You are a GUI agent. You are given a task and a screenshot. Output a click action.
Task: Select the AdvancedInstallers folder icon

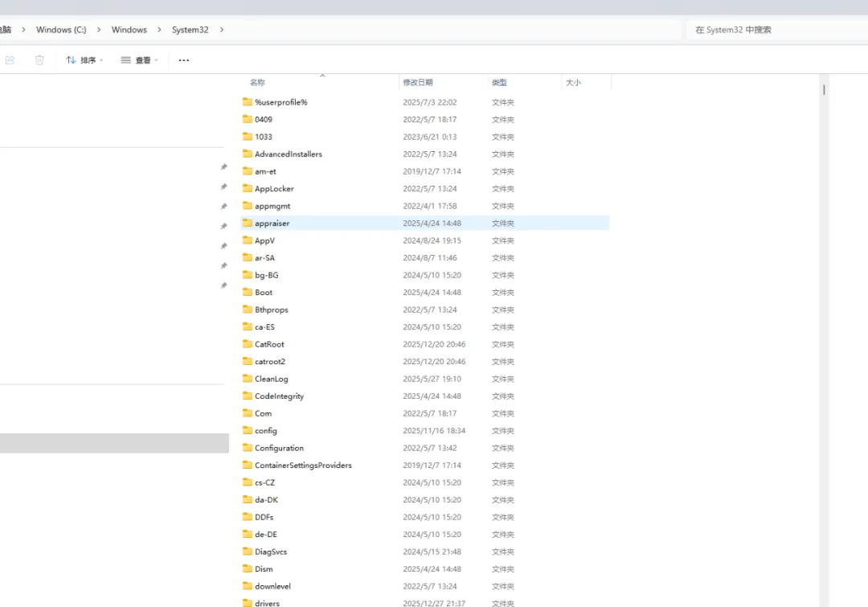[x=248, y=154]
